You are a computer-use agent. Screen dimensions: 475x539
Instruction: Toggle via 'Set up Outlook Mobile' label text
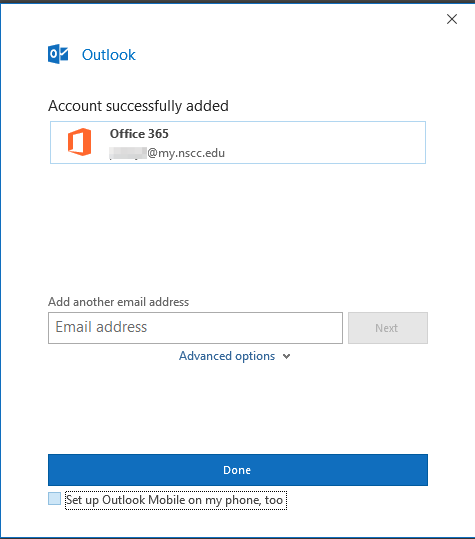176,500
